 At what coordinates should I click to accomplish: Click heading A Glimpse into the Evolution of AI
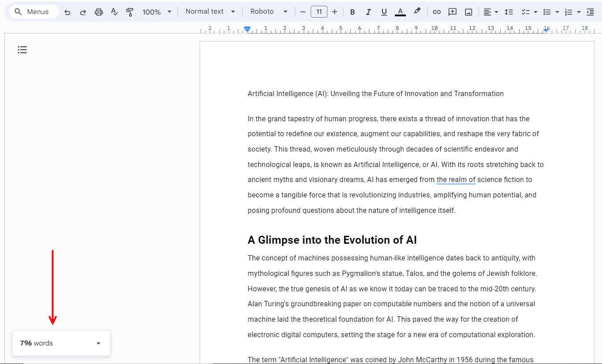332,240
